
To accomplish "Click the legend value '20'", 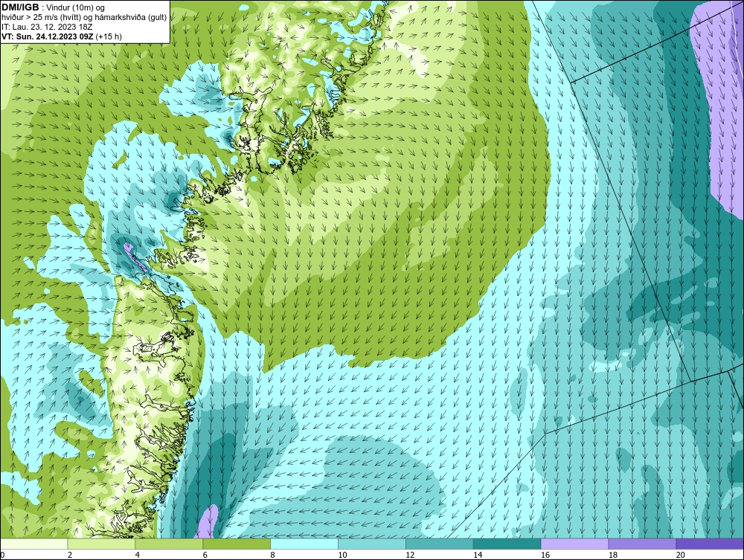I will coord(681,555).
